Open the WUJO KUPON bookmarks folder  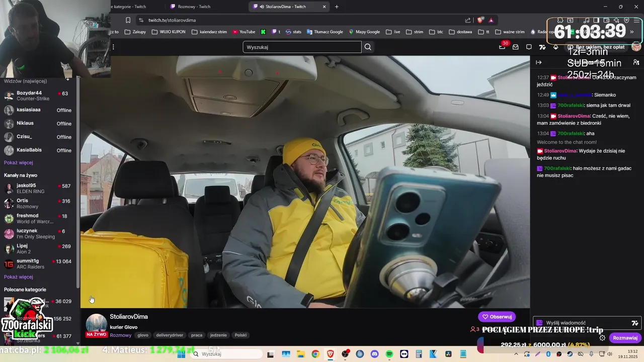(169, 32)
